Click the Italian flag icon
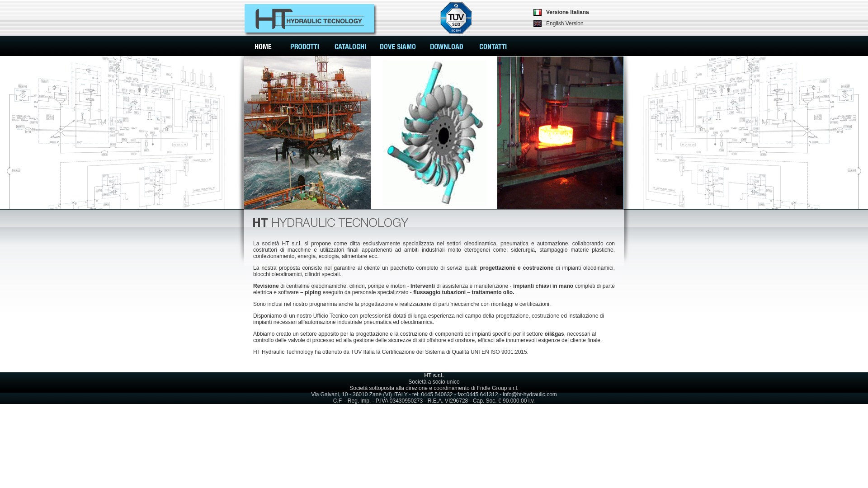868x488 pixels. coord(538,12)
